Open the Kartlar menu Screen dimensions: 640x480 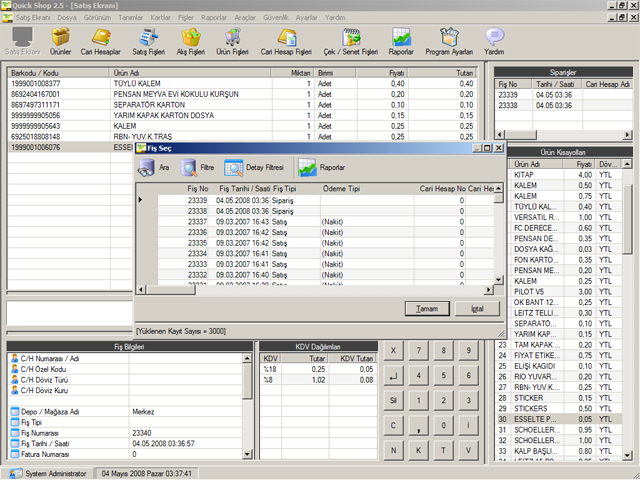point(160,18)
